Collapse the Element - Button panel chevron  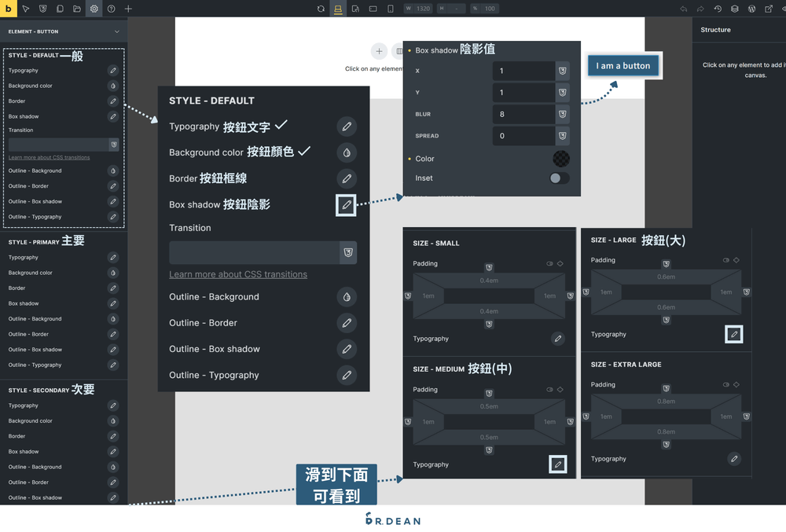117,31
